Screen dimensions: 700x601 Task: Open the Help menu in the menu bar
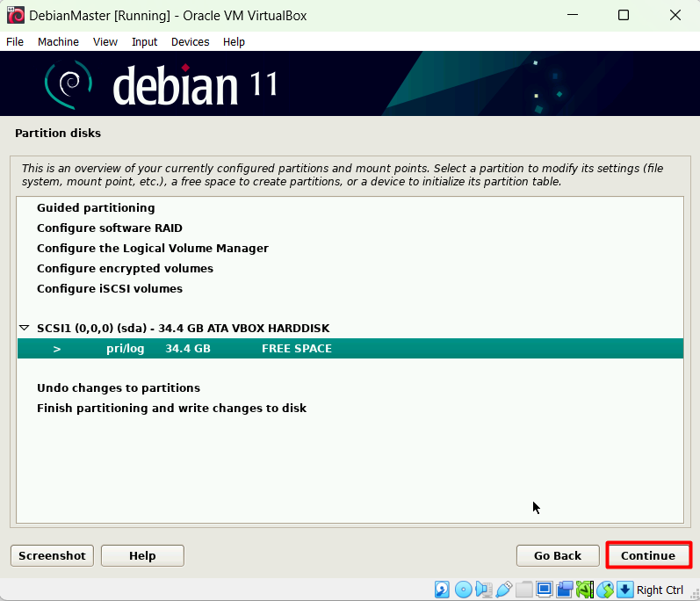[x=234, y=41]
